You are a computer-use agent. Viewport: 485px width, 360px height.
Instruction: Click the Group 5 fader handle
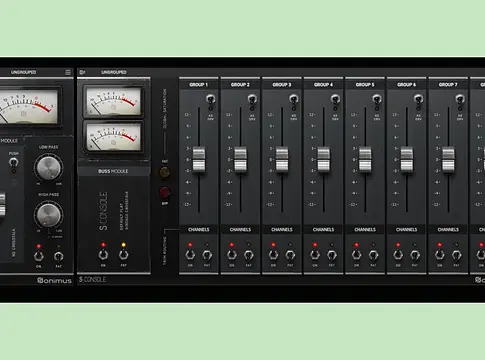coord(365,160)
